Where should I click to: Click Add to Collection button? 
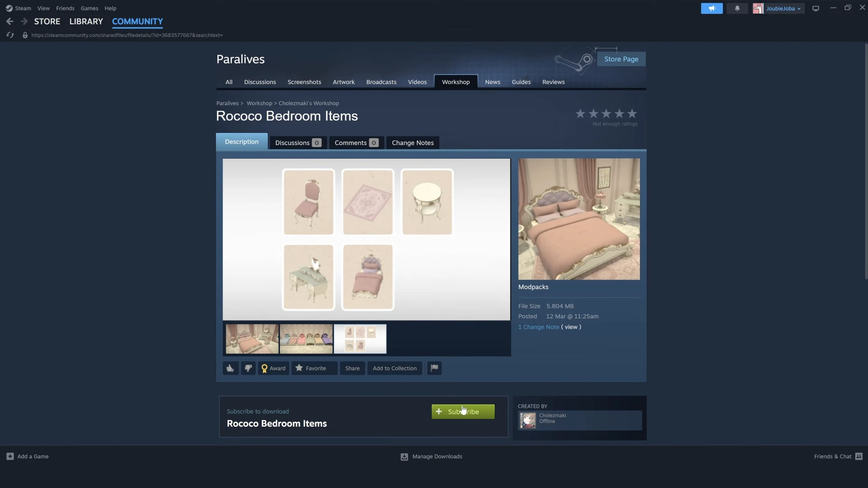click(x=395, y=368)
